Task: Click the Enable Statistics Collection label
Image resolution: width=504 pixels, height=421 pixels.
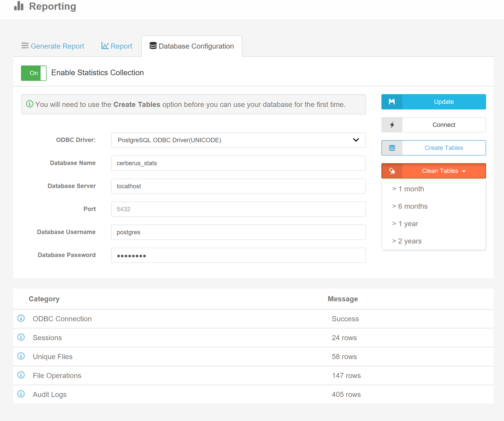Action: tap(98, 73)
